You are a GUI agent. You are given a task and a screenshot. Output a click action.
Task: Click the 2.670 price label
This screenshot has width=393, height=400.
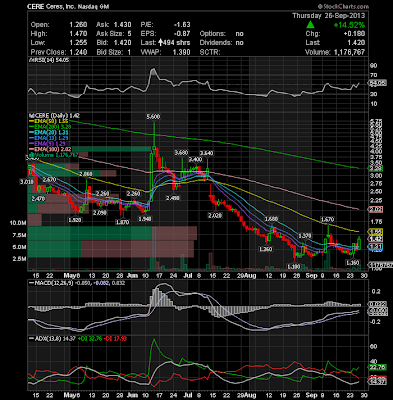(50, 180)
